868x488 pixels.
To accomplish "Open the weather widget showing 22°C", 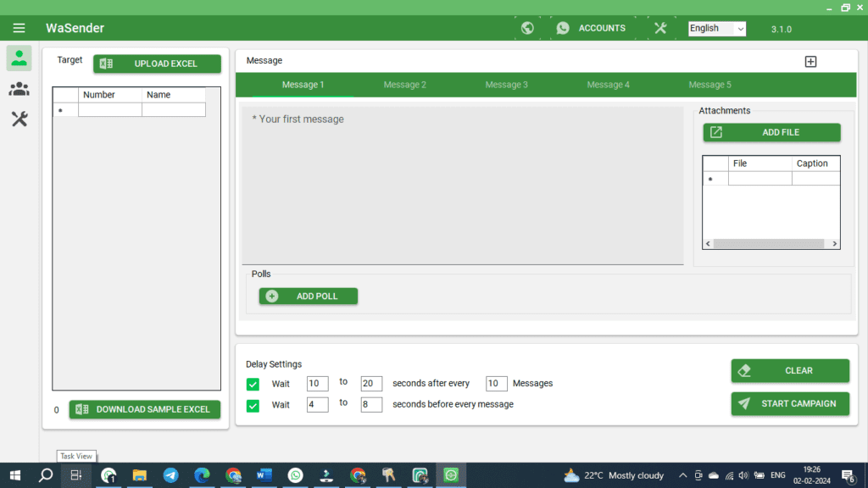I will tap(614, 475).
